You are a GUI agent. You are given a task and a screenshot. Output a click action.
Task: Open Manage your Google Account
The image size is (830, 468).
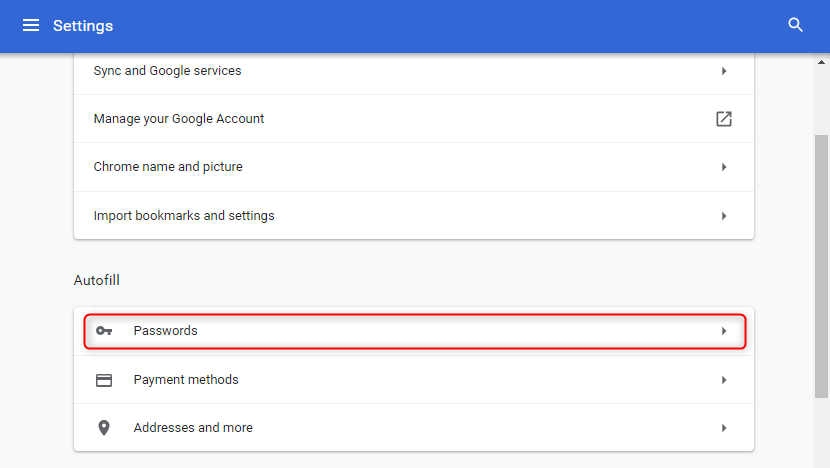point(414,119)
